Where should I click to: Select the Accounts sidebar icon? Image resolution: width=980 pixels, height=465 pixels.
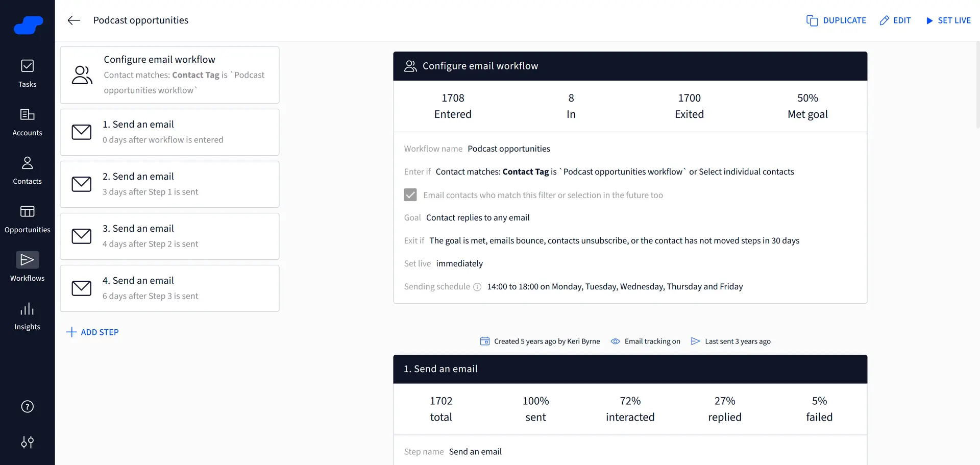[x=27, y=120]
